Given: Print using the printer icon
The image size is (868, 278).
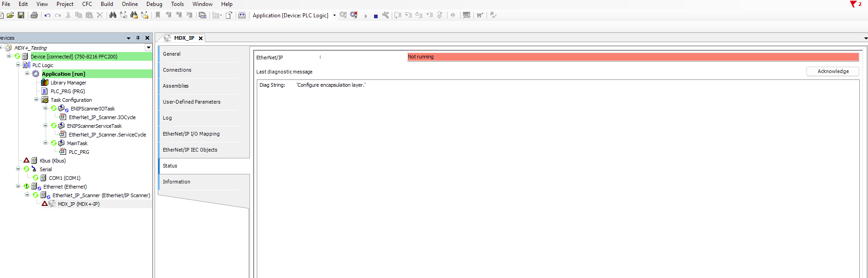Looking at the screenshot, I should pos(34,15).
